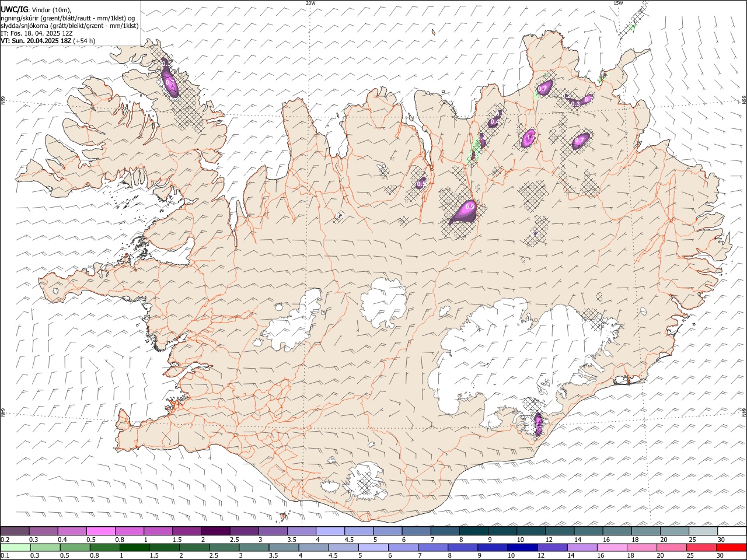
Task: Select the 2 swatch in the upper snow scale
Action: point(215,531)
